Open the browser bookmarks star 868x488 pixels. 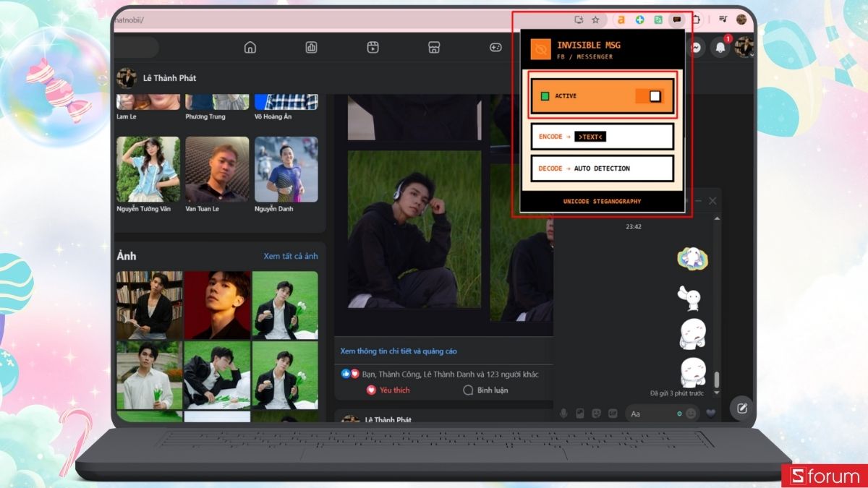pos(595,20)
